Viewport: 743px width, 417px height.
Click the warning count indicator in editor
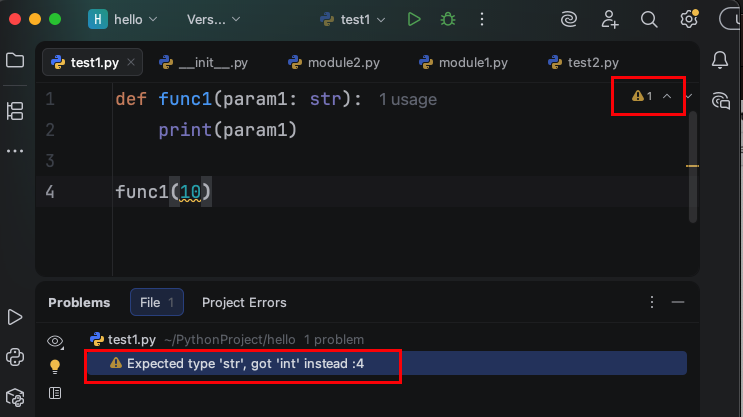(642, 96)
